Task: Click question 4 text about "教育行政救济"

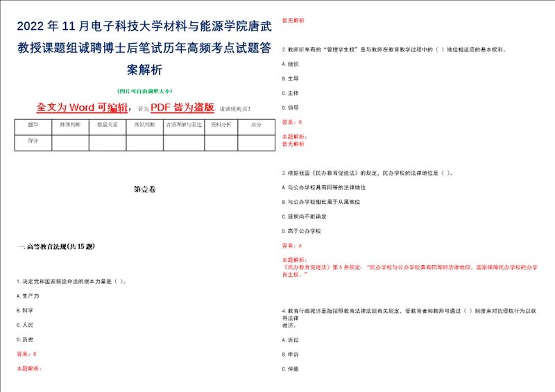Action: tap(409, 318)
